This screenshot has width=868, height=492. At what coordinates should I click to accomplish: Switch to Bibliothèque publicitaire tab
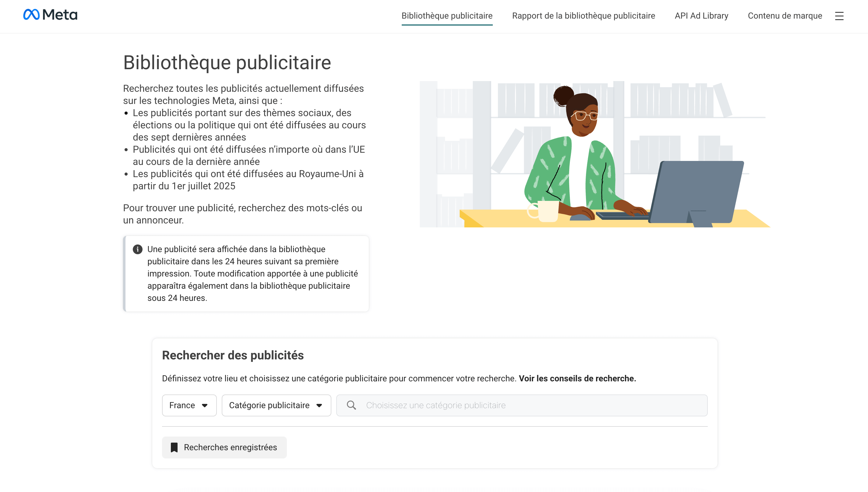(447, 16)
